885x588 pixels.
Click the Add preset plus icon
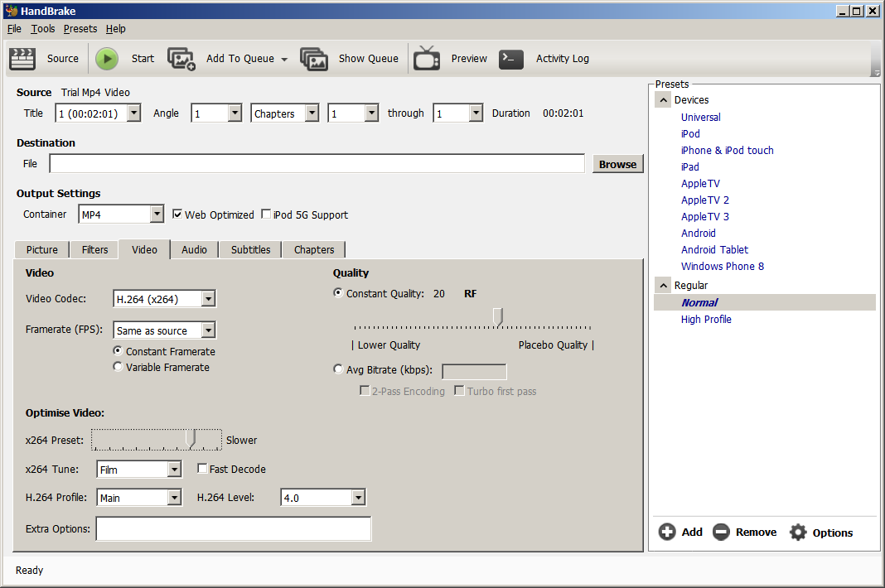667,533
